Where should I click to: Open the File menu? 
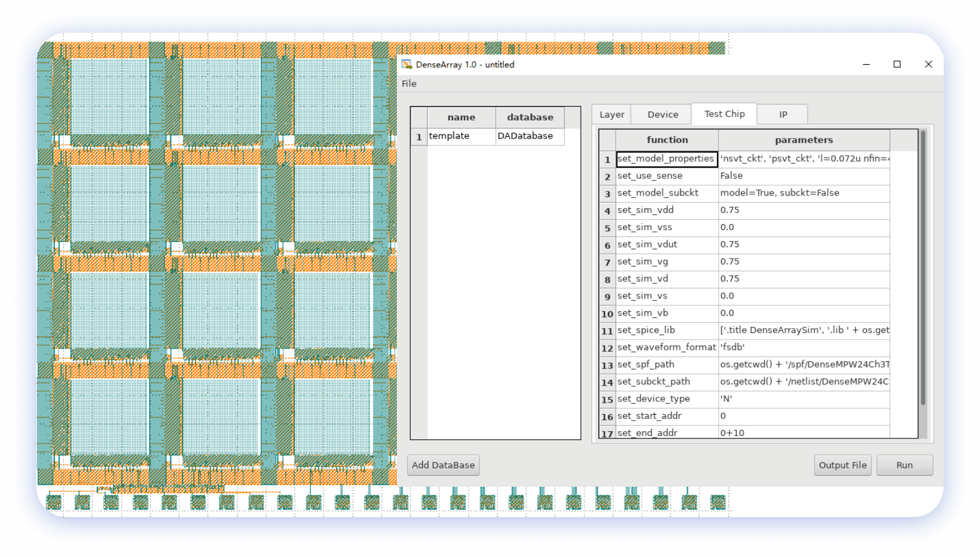pyautogui.click(x=409, y=84)
